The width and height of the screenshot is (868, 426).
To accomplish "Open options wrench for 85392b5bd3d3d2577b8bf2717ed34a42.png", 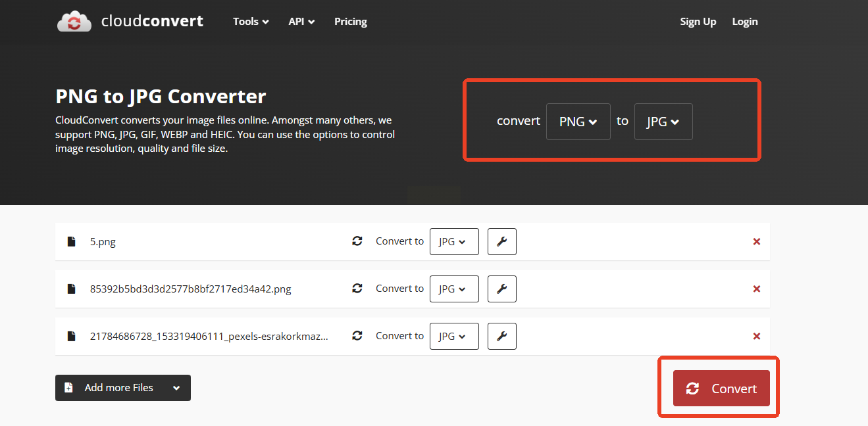I will pos(502,289).
